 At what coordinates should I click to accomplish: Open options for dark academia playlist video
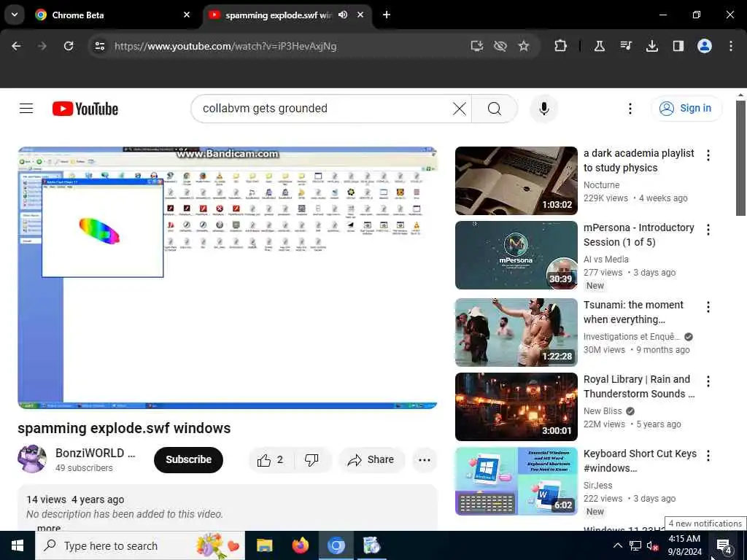(708, 155)
